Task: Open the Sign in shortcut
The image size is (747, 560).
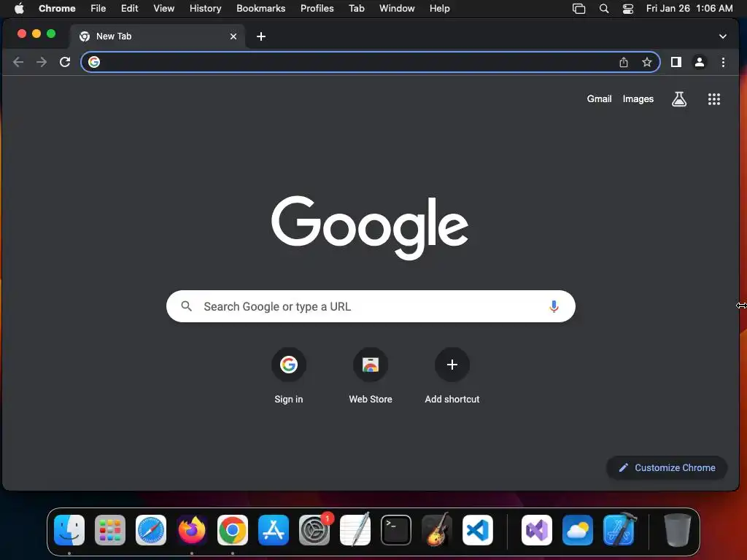Action: (289, 376)
